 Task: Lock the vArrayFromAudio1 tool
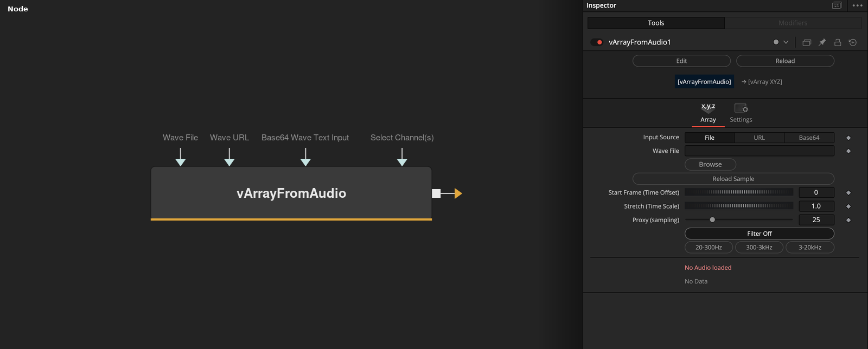click(x=838, y=42)
